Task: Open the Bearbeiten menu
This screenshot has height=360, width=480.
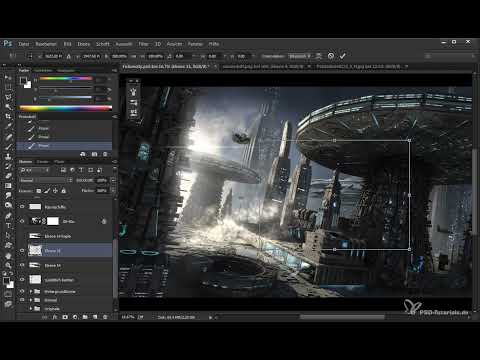Action: tap(46, 44)
